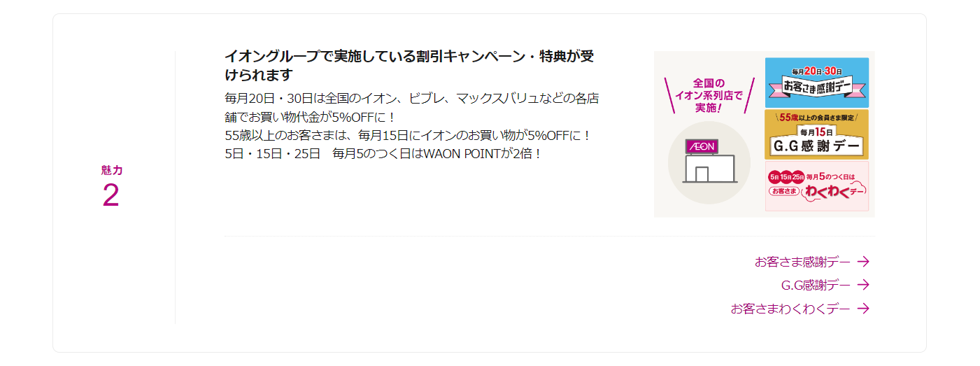Click the イオングループで実施している割引キャンペーン heading

(x=409, y=65)
